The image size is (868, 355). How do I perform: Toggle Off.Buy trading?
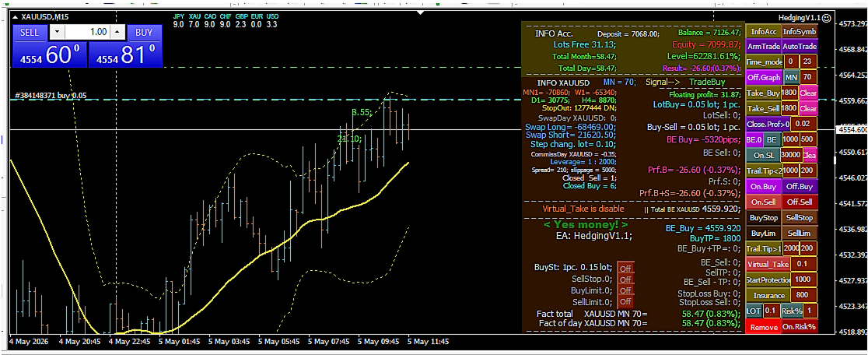click(x=800, y=187)
